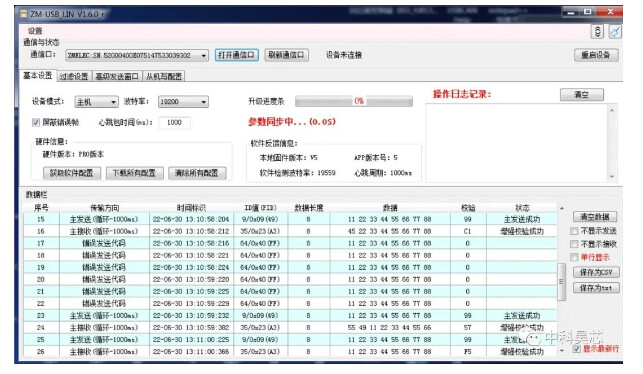Click the 传输方向 column header
643x374 pixels.
coord(105,208)
